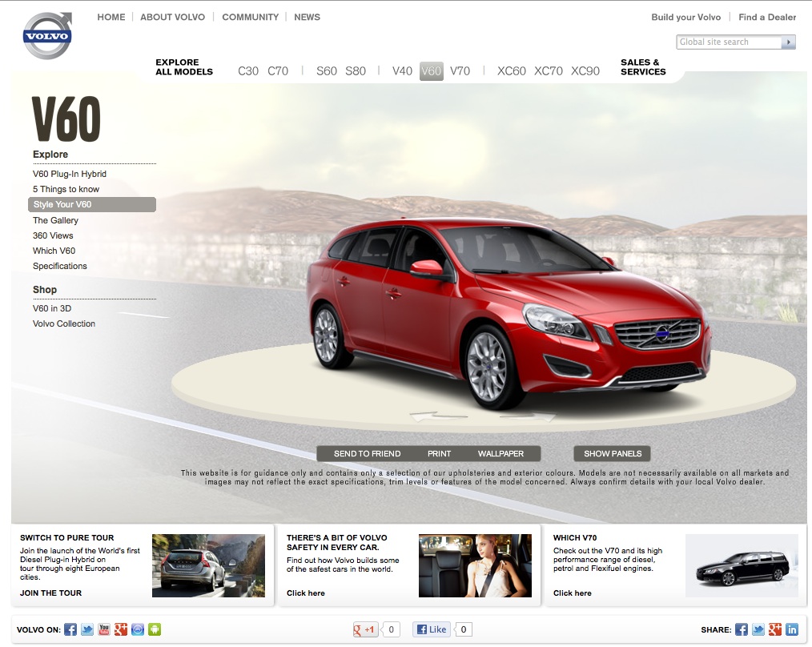812x647 pixels.
Task: Open Volvo Collection under Shop
Action: (x=64, y=323)
